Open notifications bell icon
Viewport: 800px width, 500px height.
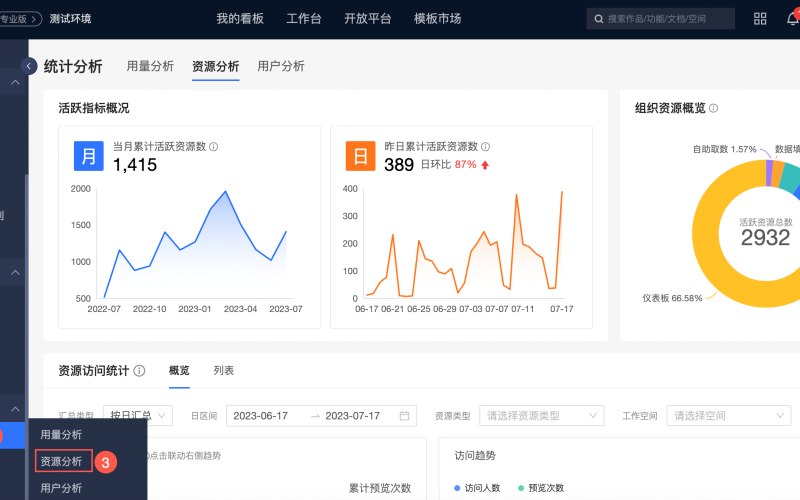click(x=793, y=18)
